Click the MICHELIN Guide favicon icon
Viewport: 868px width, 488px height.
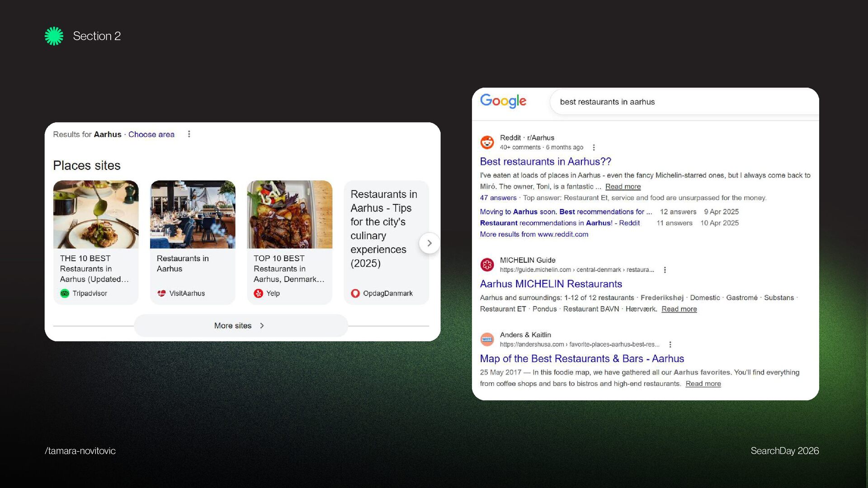(487, 265)
